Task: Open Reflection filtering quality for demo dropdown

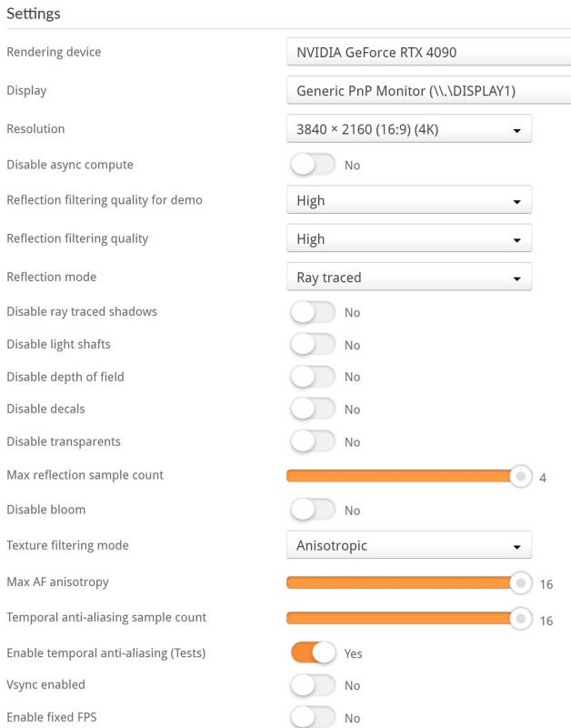Action: [x=408, y=200]
